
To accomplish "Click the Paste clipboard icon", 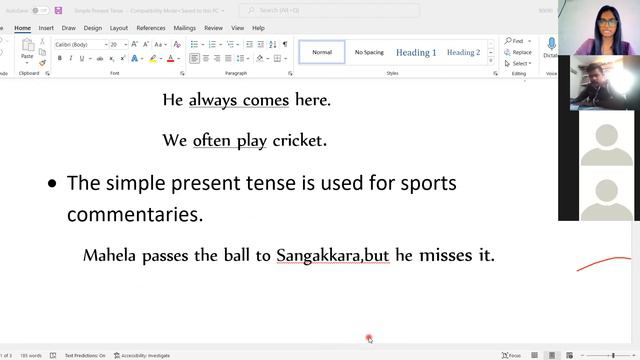I will click(x=27, y=45).
